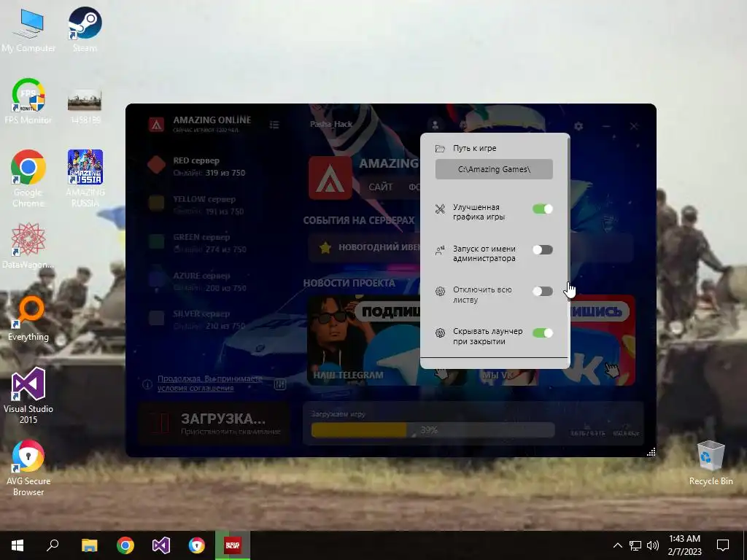Click the pause icon in ЗАГРУЗКА button
The width and height of the screenshot is (747, 560).
pos(160,423)
